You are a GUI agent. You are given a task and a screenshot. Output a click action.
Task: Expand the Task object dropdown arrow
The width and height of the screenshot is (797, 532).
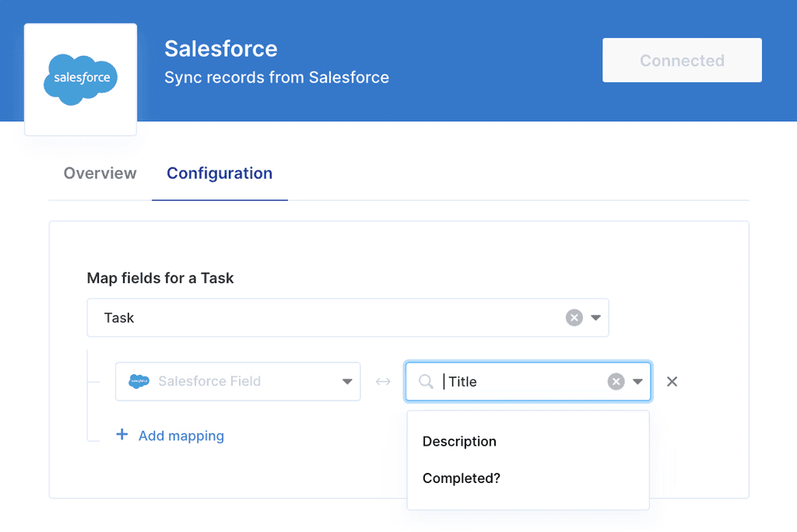(x=595, y=317)
